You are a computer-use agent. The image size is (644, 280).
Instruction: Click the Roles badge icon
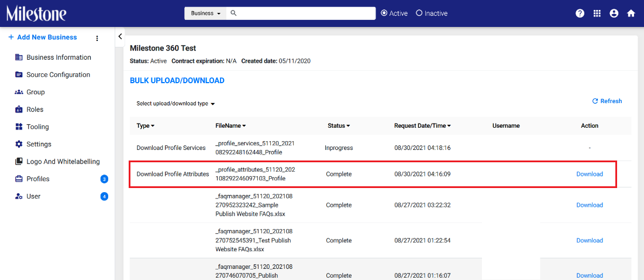19,110
